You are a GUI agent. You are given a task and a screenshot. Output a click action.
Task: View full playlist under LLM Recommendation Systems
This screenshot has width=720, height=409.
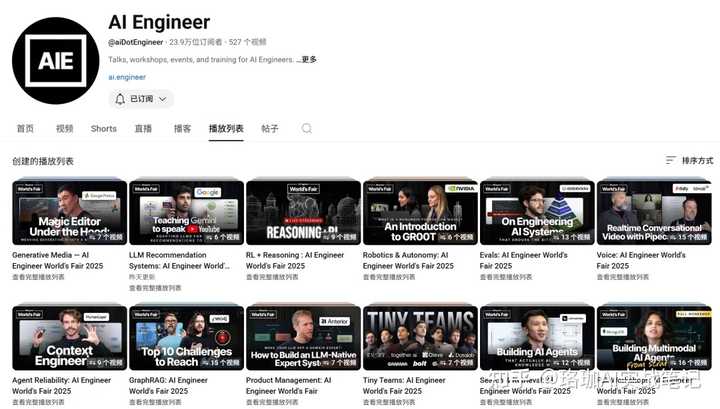click(155, 288)
